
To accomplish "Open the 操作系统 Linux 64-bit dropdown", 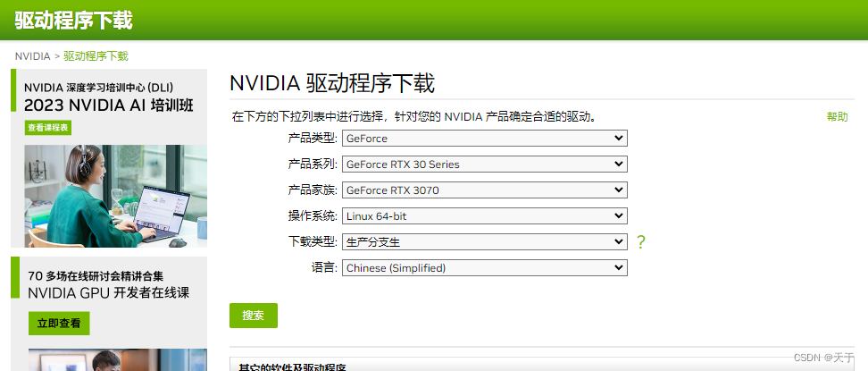I will pyautogui.click(x=484, y=216).
